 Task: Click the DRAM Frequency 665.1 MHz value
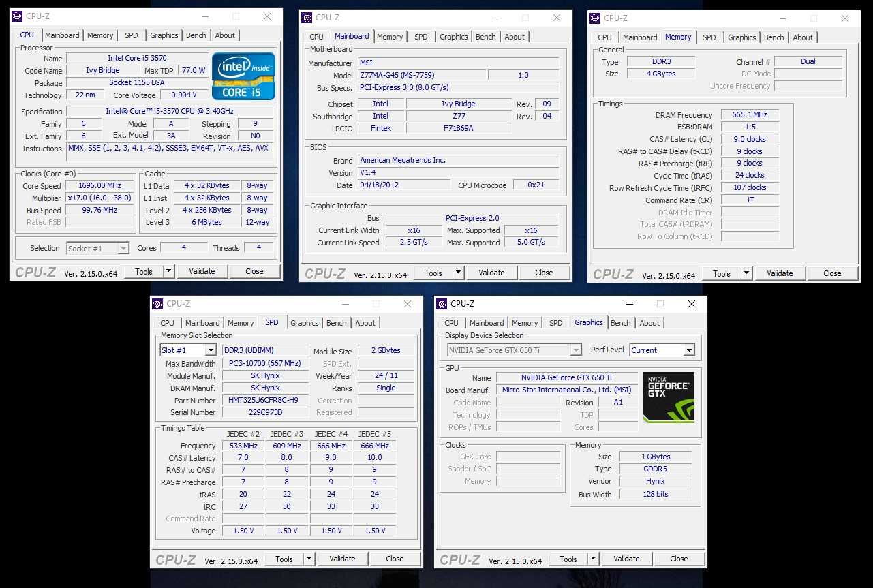click(750, 114)
